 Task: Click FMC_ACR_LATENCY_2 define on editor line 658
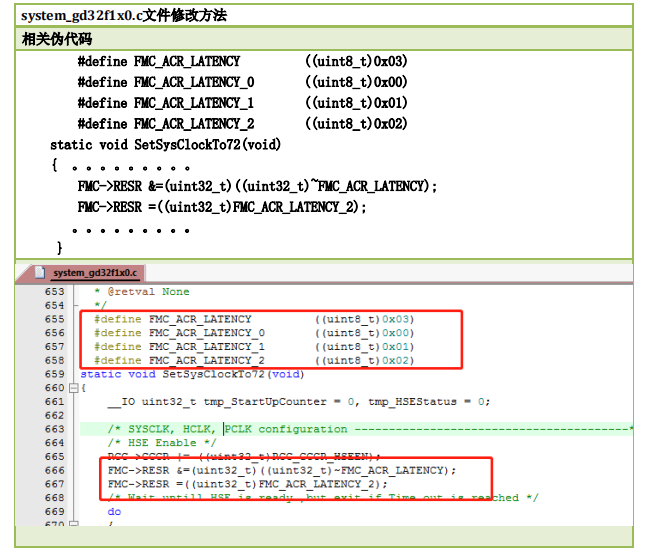207,360
